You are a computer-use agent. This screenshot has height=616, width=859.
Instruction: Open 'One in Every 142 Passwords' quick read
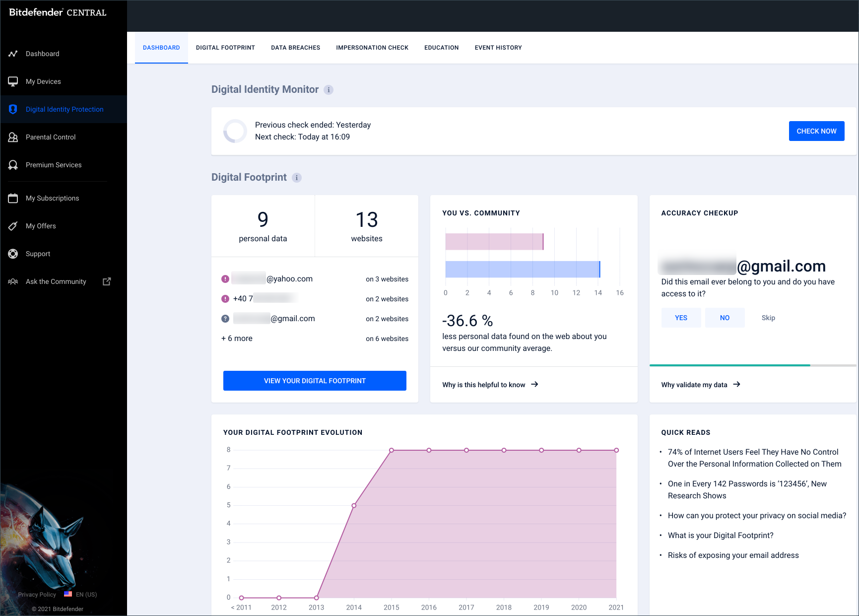(747, 490)
